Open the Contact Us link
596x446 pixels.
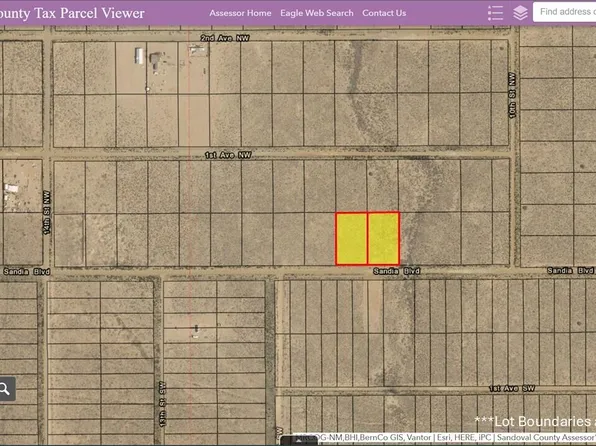coord(384,13)
